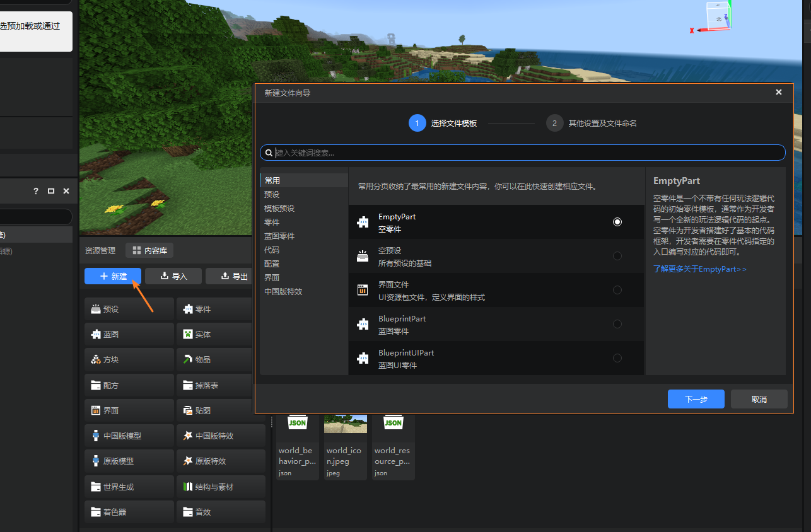
Task: Open the 着色器 shader category
Action: click(x=129, y=512)
